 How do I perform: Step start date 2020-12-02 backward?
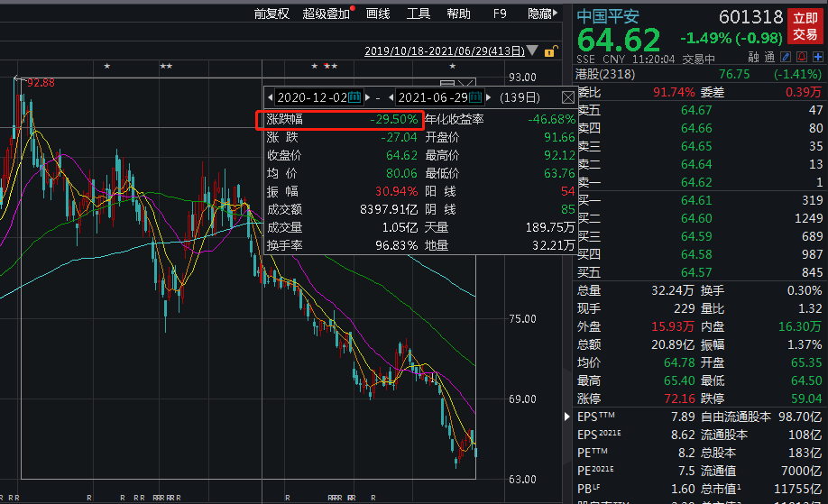pyautogui.click(x=271, y=97)
